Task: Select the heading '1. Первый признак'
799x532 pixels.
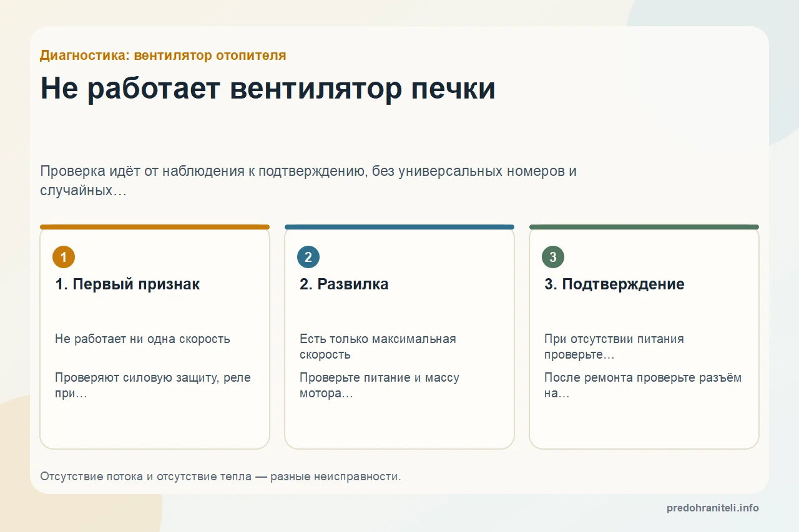Action: (127, 284)
